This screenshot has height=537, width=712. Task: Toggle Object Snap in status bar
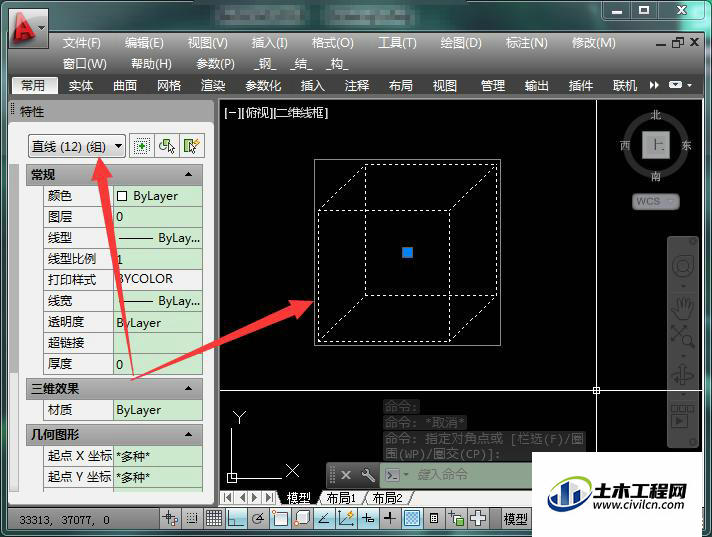point(280,518)
